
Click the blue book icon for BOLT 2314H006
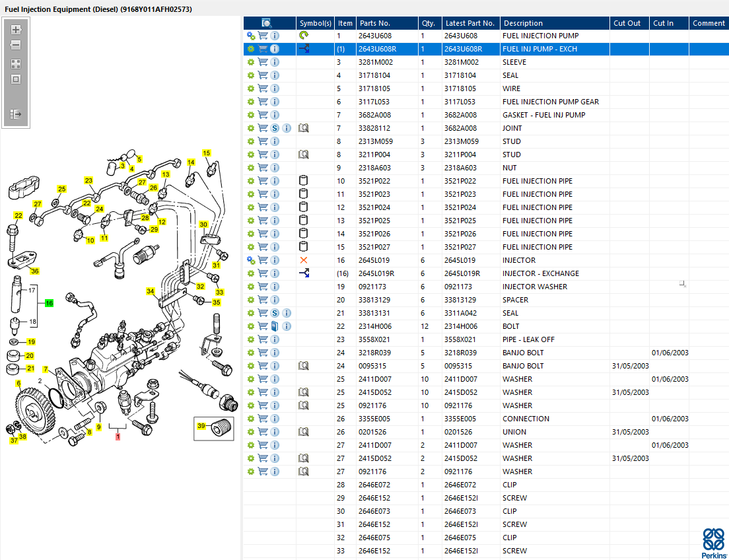[275, 326]
